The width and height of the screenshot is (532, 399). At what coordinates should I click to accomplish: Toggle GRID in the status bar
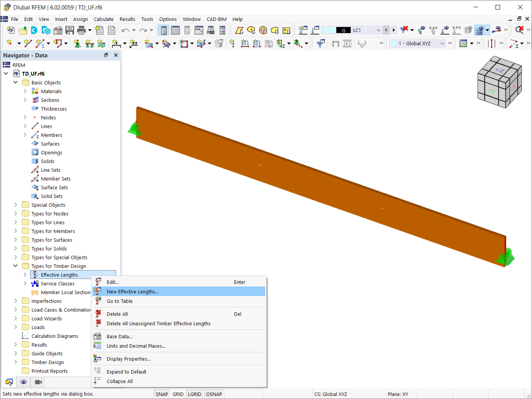(x=178, y=394)
